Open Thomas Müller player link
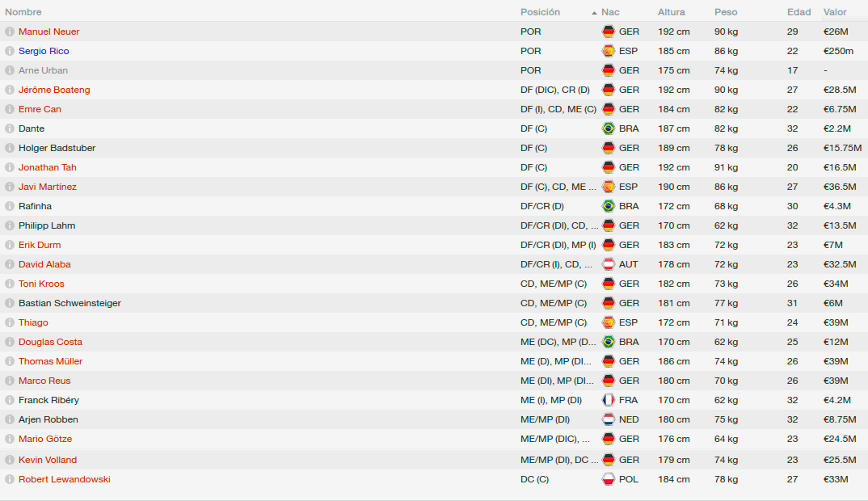 coord(50,361)
